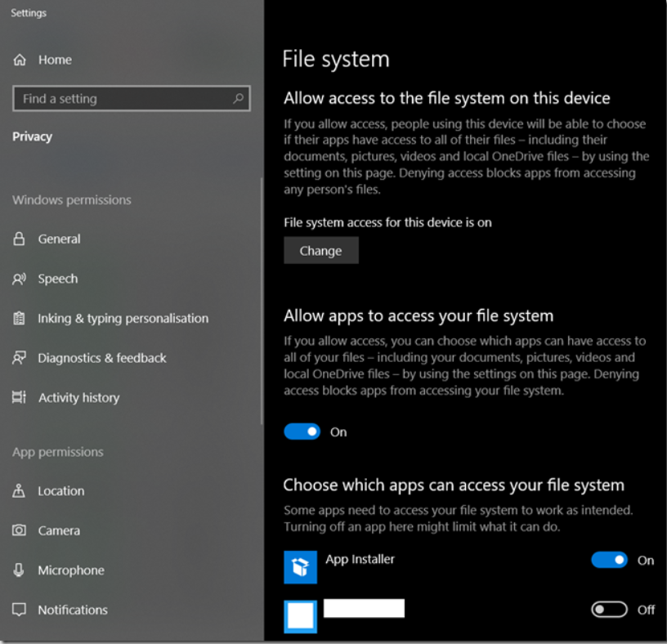Image resolution: width=667 pixels, height=644 pixels.
Task: Open General from the Windows permissions list
Action: [58, 239]
